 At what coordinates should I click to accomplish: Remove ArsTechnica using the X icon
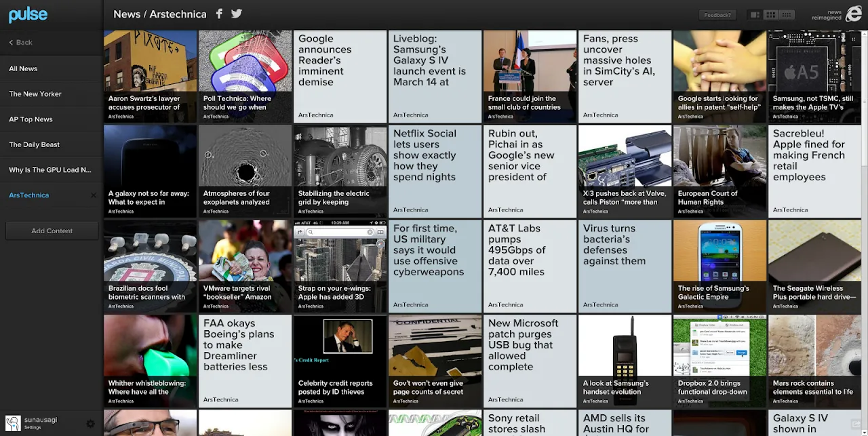(x=94, y=195)
